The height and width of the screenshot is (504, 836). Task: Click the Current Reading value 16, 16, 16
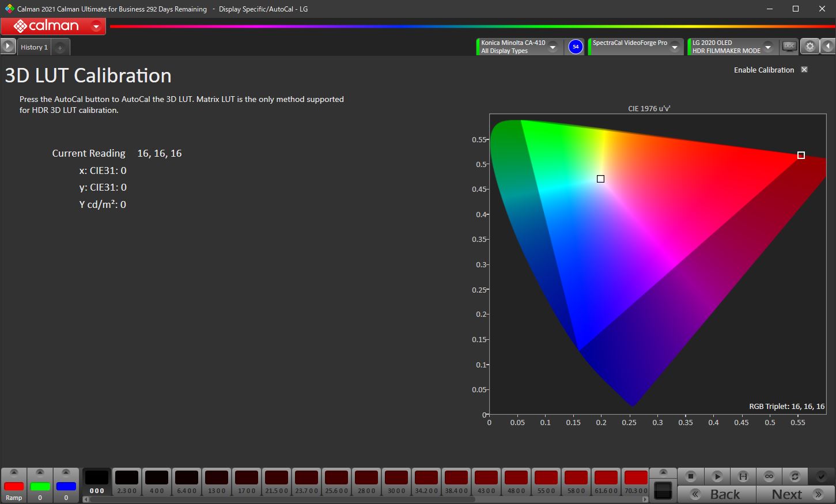coord(160,153)
